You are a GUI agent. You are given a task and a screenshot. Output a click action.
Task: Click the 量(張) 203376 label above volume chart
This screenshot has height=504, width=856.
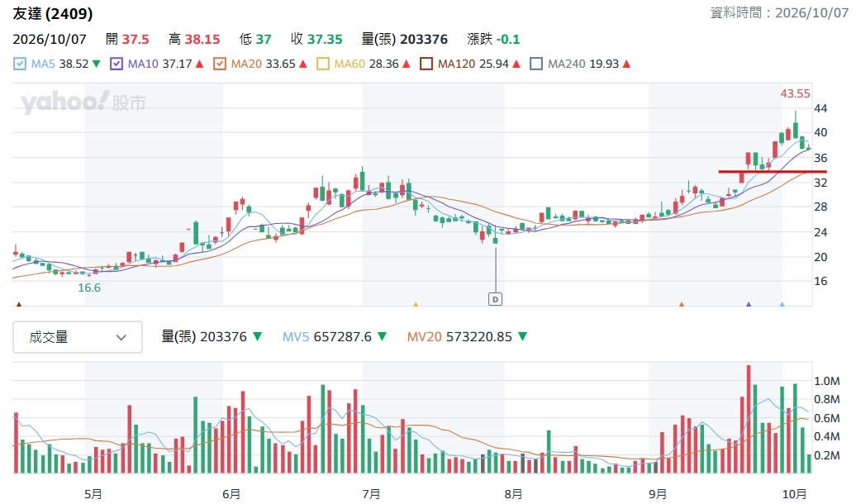(x=204, y=337)
